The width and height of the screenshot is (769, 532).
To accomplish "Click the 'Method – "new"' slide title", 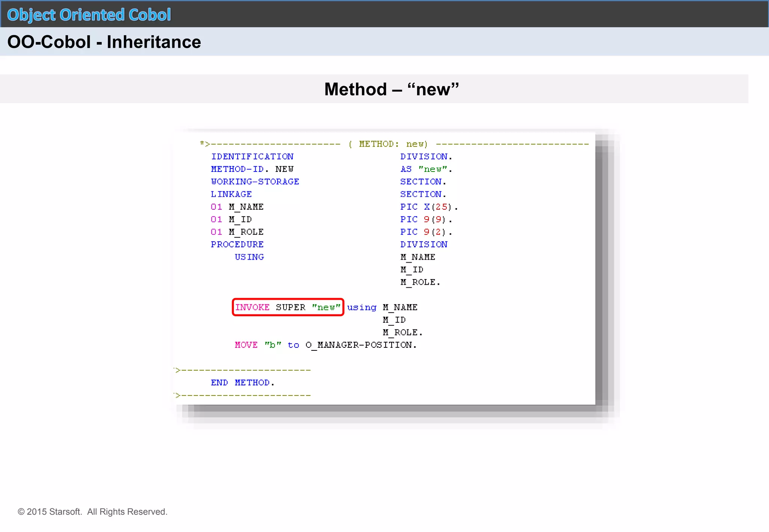I will click(x=392, y=89).
